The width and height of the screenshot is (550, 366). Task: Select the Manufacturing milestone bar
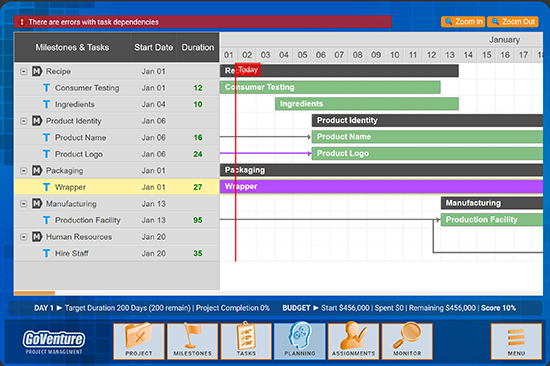click(x=492, y=203)
